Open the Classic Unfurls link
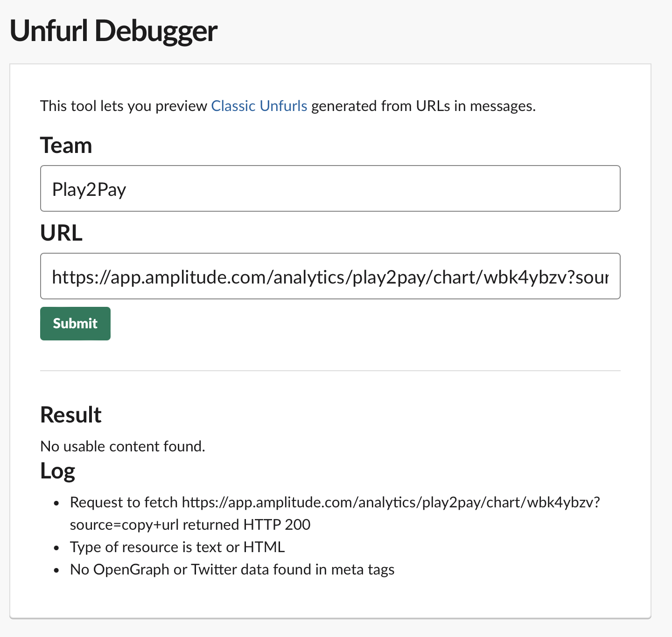 pos(259,106)
